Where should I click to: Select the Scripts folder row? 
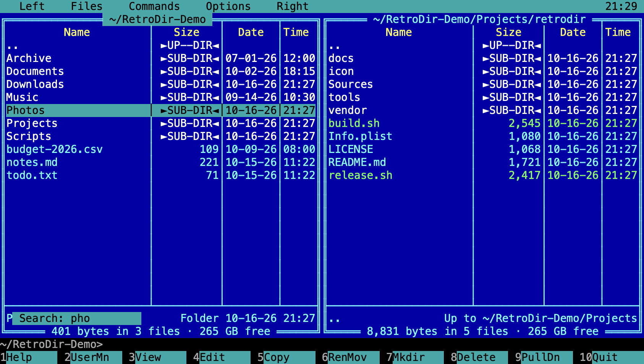(161, 136)
